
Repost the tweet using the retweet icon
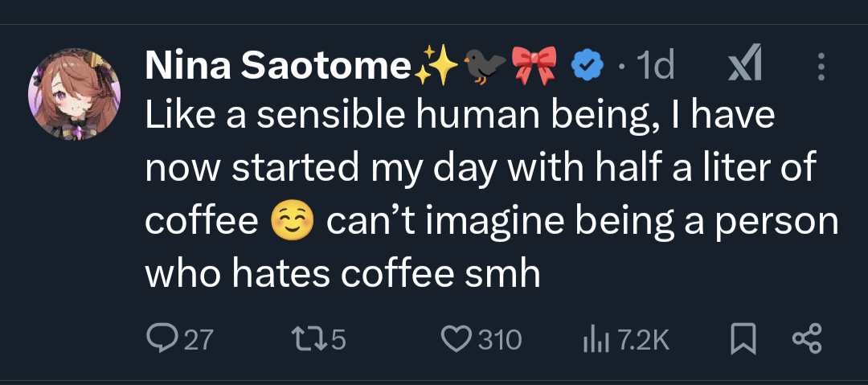[303, 340]
